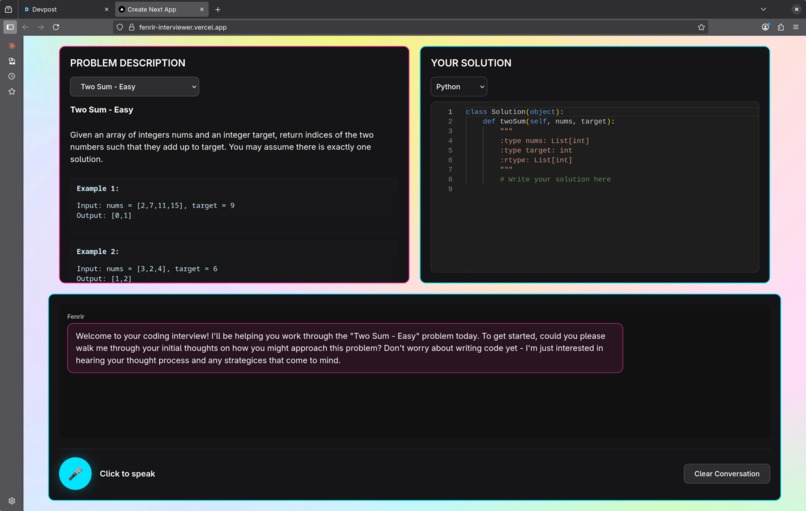Click the Example 1 heading

[98, 189]
